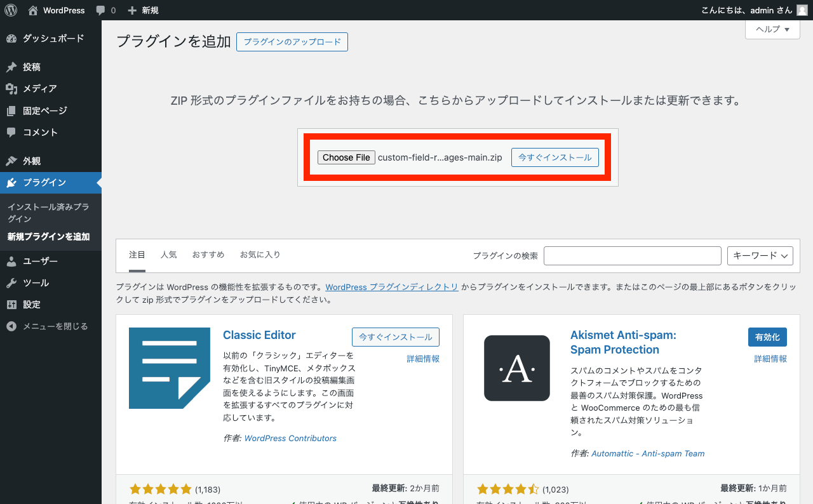Open the ツール menu label
Screen dimensions: 813x504
click(x=36, y=283)
